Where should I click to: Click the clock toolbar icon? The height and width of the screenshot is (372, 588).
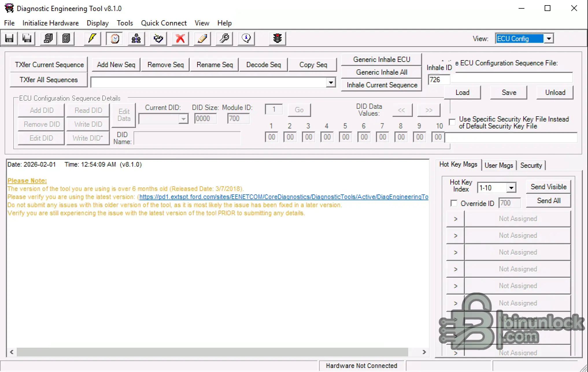point(115,38)
